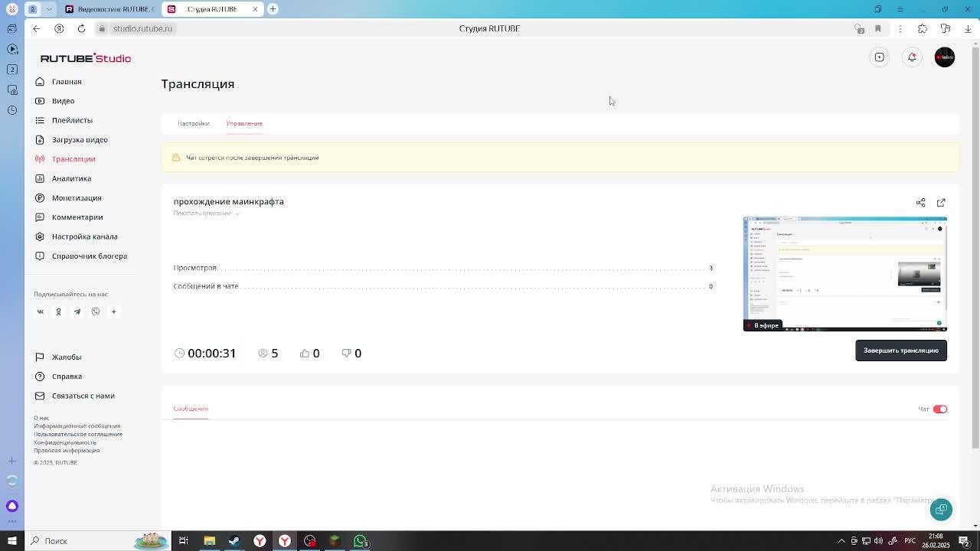Click the Yandex home button in toolbar
This screenshot has width=980, height=551.
pos(59,28)
